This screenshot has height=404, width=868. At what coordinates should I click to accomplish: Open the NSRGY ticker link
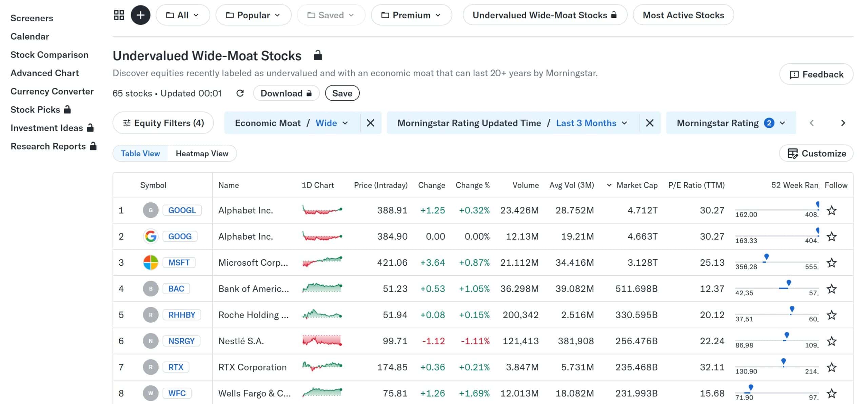181,341
